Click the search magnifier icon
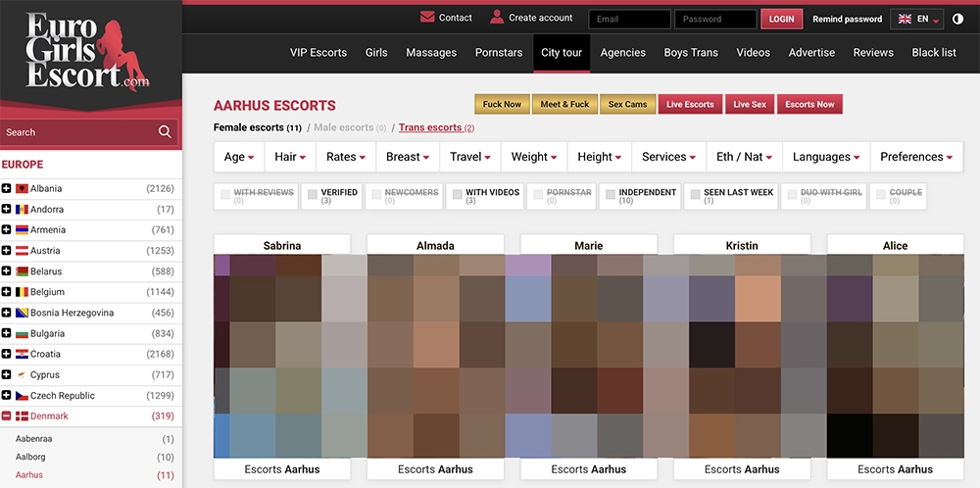The width and height of the screenshot is (980, 488). 165,132
